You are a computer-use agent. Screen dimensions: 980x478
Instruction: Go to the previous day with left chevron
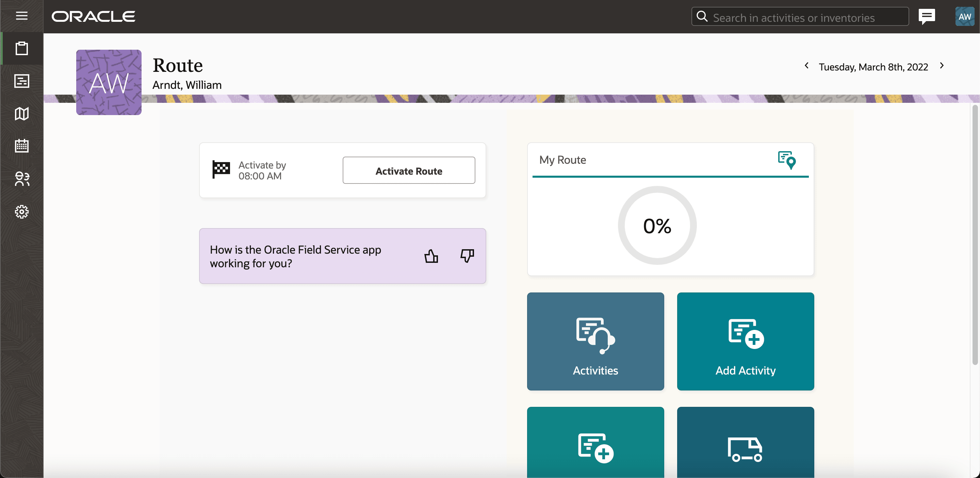click(x=806, y=65)
